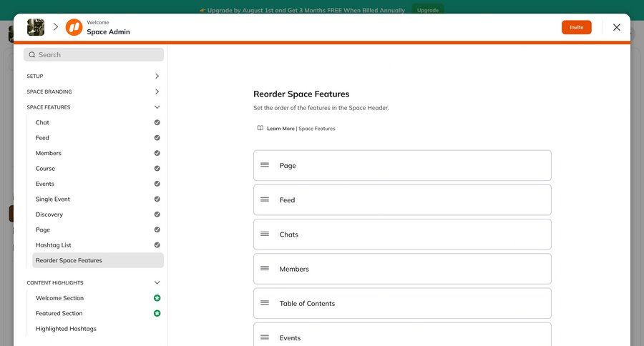Click the Chat enabled checkmark icon
Viewport: 644px width, 346px height.
point(157,122)
